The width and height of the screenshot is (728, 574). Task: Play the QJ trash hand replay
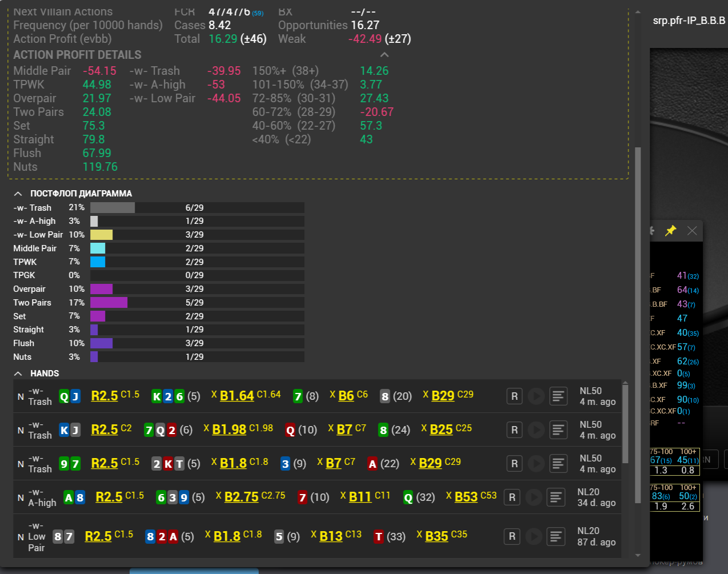[x=536, y=396]
